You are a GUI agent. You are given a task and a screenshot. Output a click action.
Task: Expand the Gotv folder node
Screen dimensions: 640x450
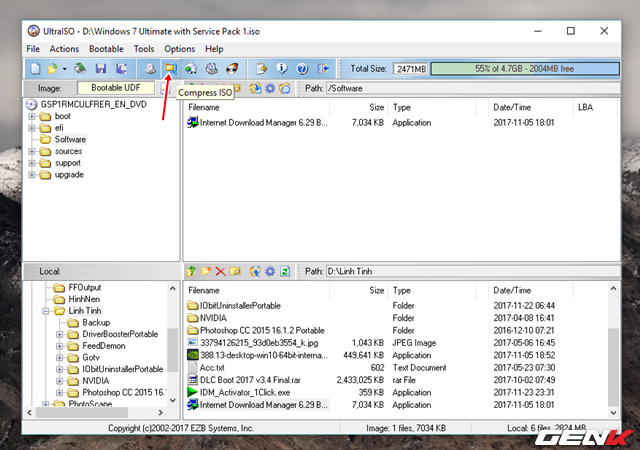point(60,358)
